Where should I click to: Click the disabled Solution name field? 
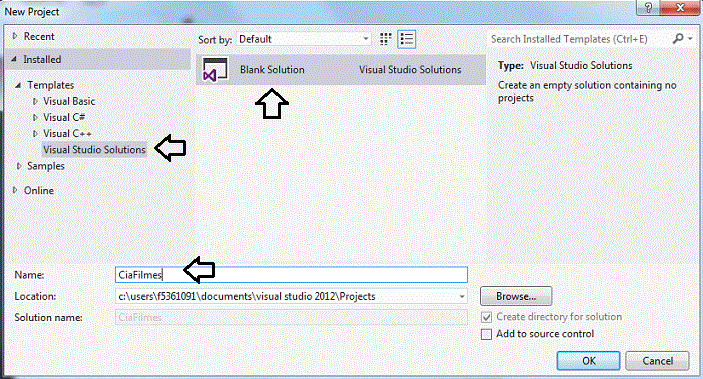click(x=291, y=318)
